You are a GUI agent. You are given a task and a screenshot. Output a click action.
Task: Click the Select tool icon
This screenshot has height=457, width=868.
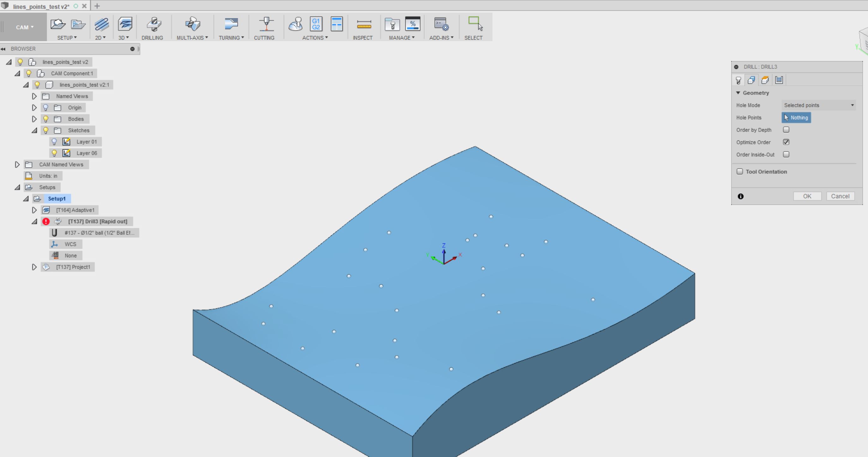(x=475, y=24)
